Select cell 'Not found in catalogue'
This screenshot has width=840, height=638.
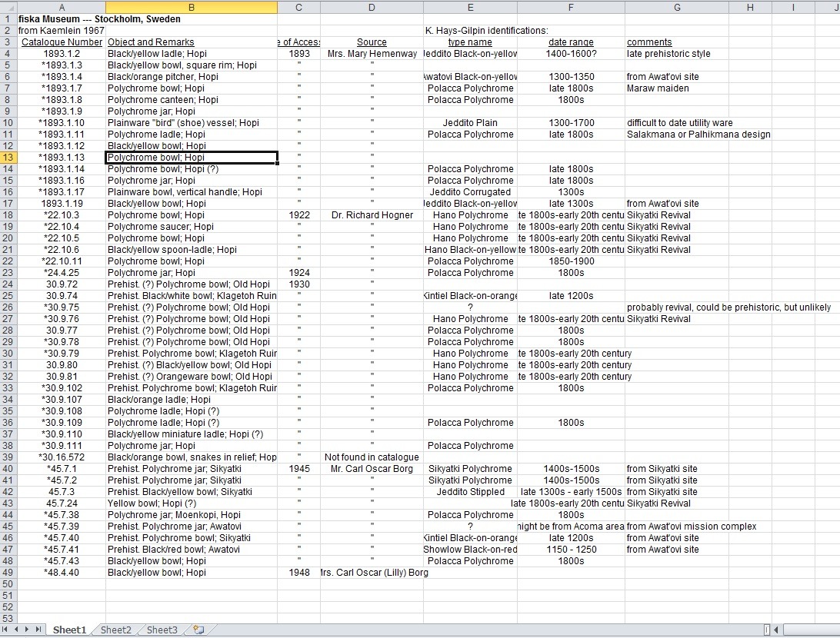click(x=372, y=457)
